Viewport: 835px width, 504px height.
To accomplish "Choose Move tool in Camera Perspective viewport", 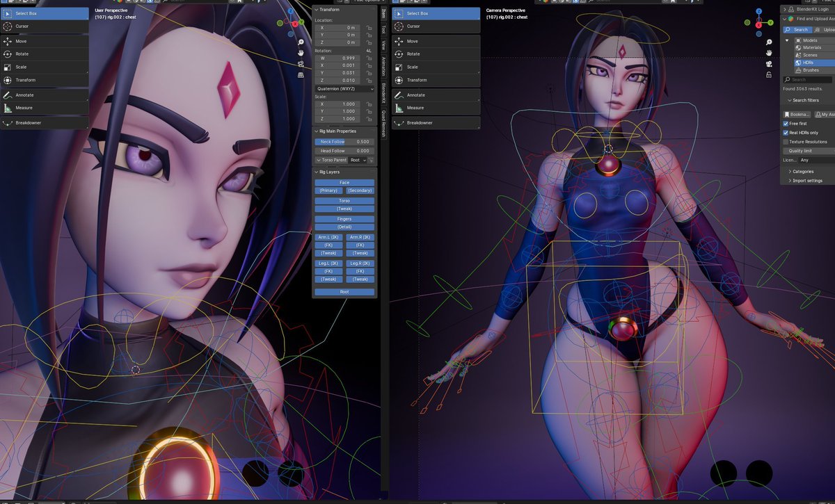I will [436, 41].
